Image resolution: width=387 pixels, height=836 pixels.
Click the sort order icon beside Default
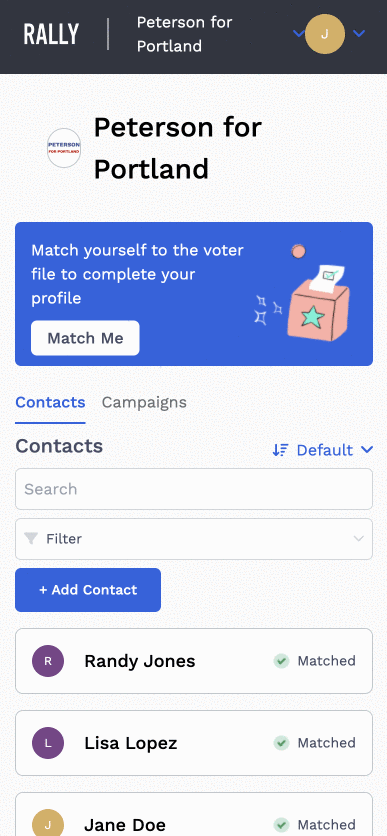point(280,450)
